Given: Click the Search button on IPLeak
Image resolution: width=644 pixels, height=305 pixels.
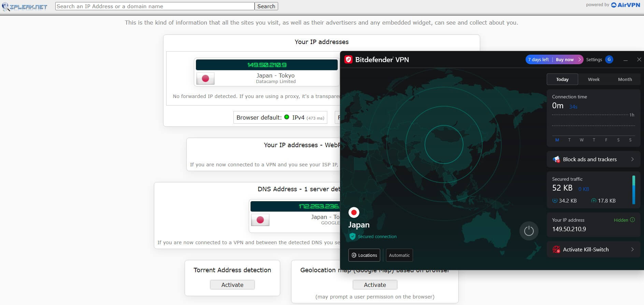Looking at the screenshot, I should (266, 6).
